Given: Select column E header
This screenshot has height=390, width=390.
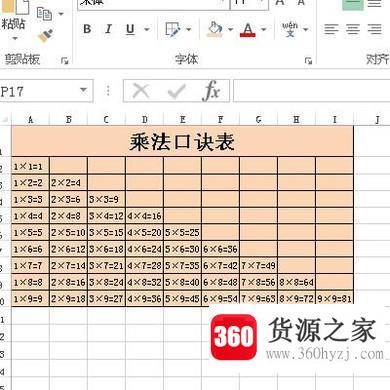Looking at the screenshot, I should click(182, 119).
